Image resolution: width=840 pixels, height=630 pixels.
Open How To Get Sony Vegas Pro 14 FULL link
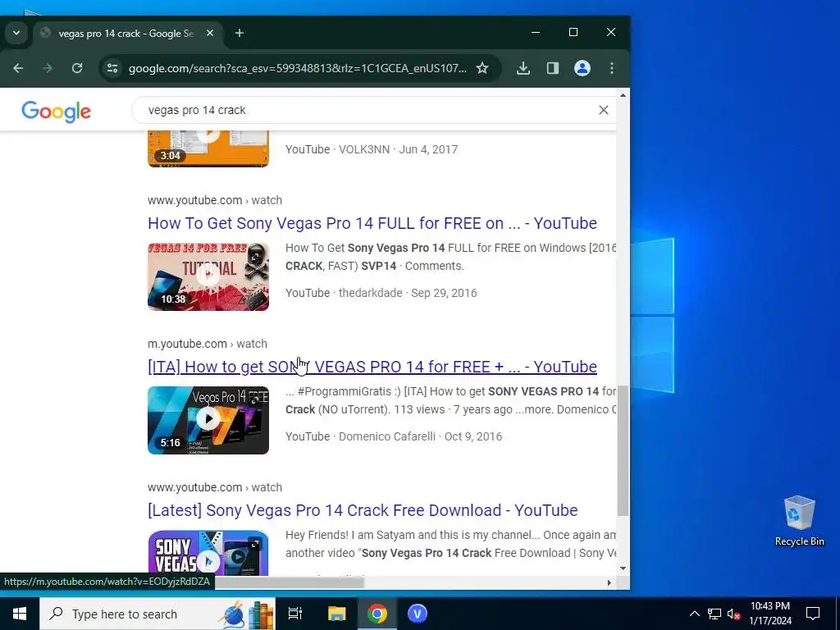coord(372,223)
